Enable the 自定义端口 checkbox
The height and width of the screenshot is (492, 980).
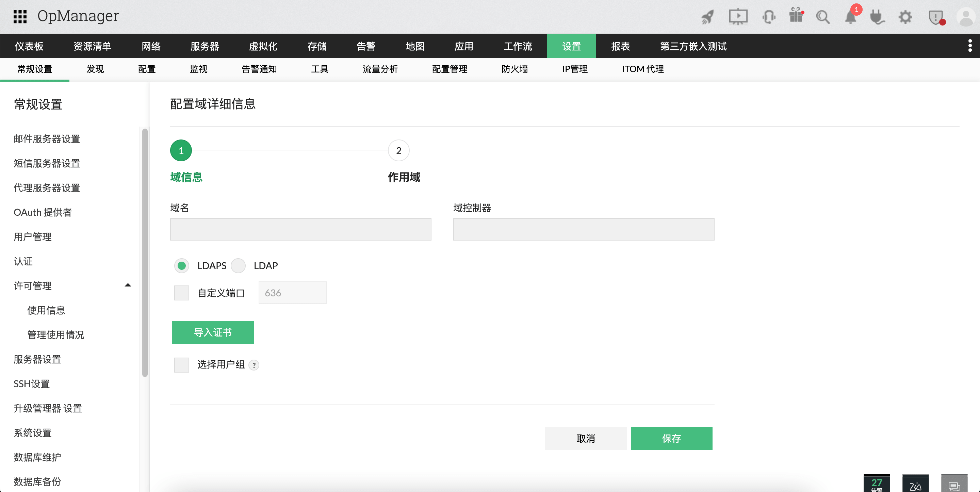pyautogui.click(x=181, y=293)
